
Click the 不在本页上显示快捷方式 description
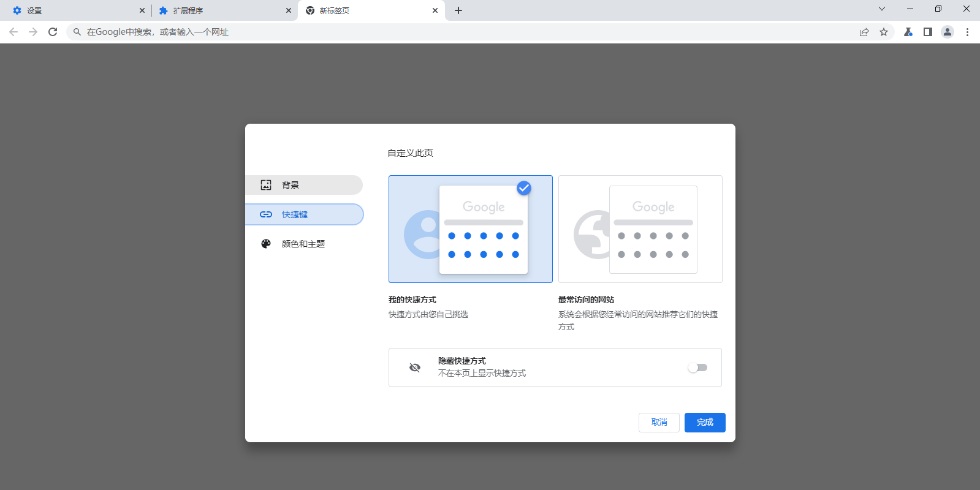point(482,373)
